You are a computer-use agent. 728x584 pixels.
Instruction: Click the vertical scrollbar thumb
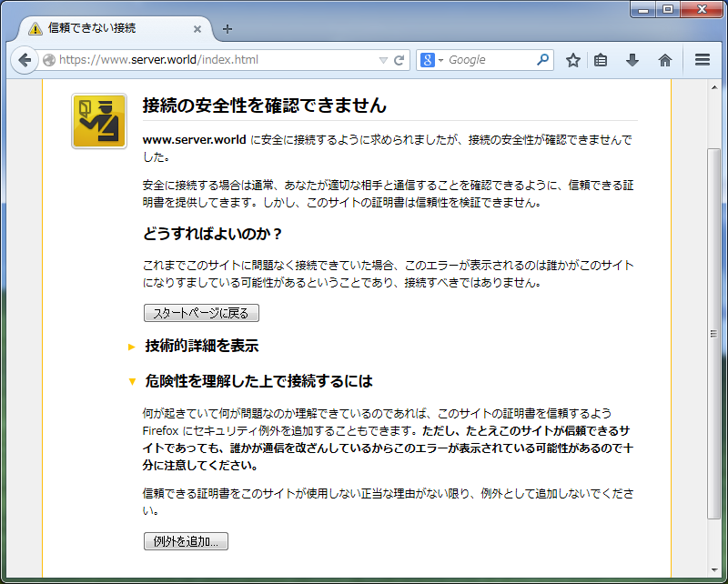pos(714,333)
